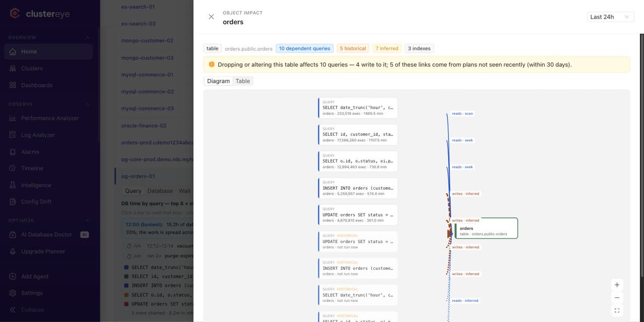The width and height of the screenshot is (644, 322).
Task: Click the Add Agent plus icon
Action: point(13,276)
